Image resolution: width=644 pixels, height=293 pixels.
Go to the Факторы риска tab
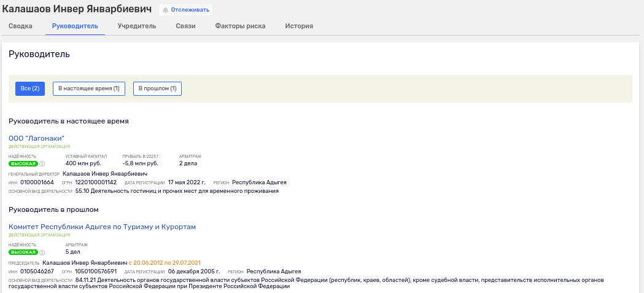pyautogui.click(x=240, y=26)
